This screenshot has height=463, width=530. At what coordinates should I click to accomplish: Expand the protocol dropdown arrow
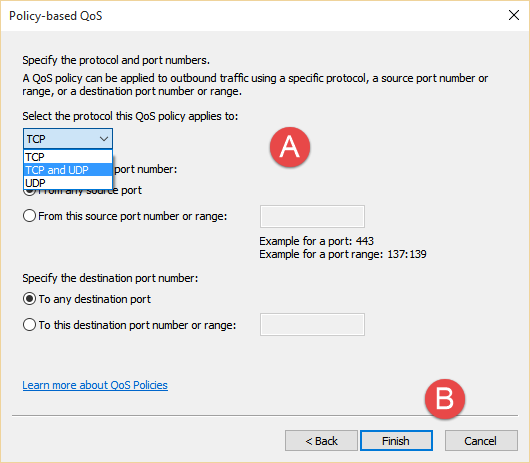click(104, 139)
